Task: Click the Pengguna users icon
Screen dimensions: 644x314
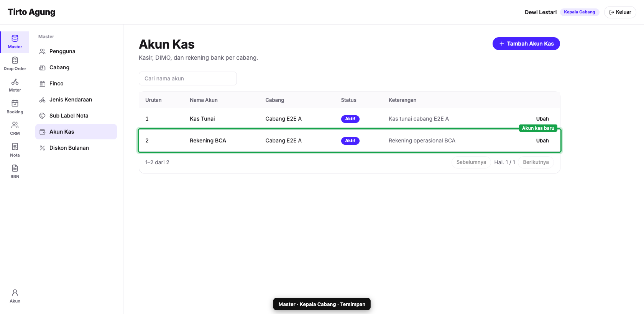Action: tap(43, 51)
